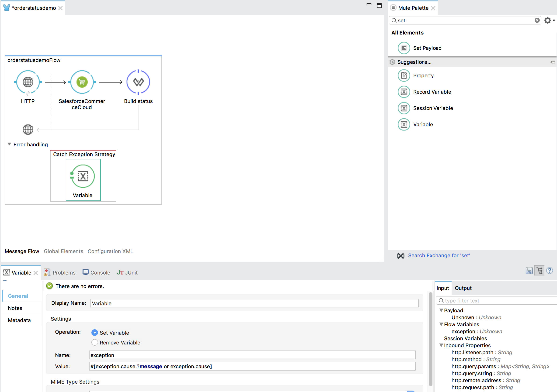557x392 pixels.
Task: Click the Display Name input field
Action: 253,303
